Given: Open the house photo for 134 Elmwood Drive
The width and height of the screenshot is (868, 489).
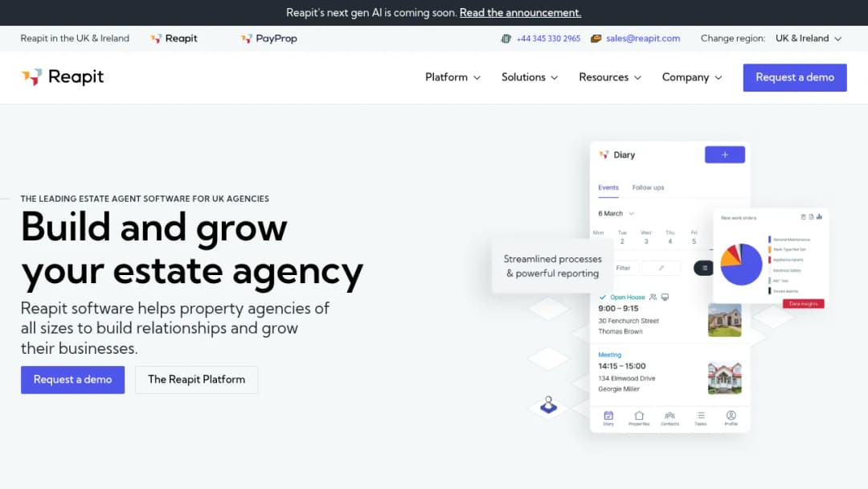Looking at the screenshot, I should point(725,378).
